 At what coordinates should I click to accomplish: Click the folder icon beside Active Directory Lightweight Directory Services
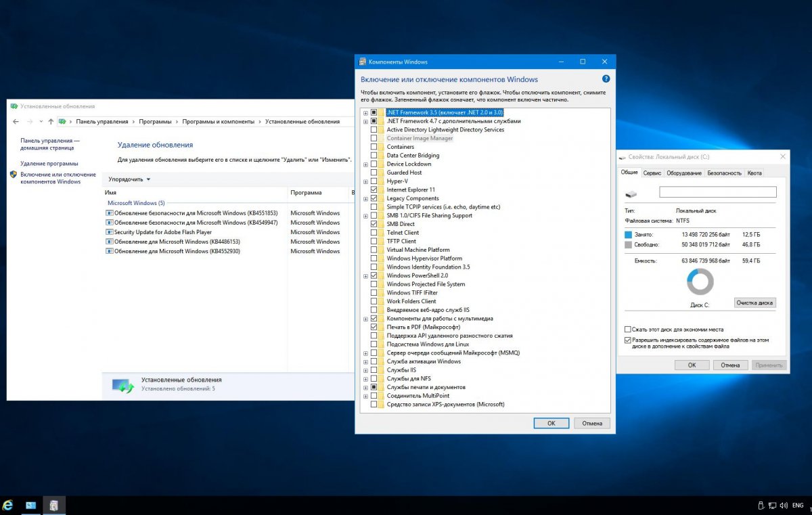[382, 130]
